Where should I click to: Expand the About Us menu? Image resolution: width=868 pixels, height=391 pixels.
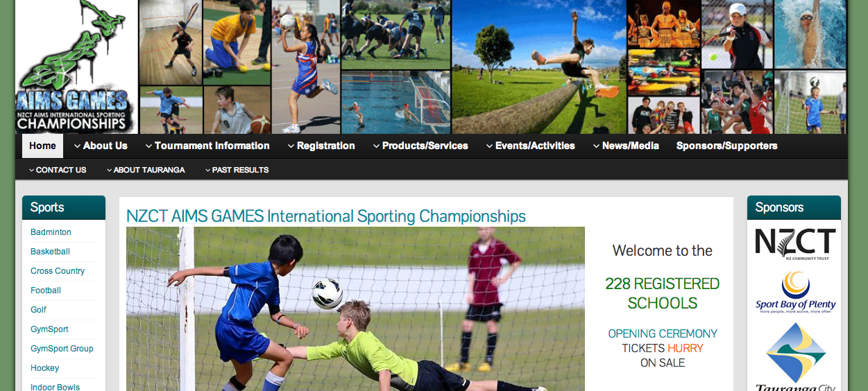coord(101,146)
